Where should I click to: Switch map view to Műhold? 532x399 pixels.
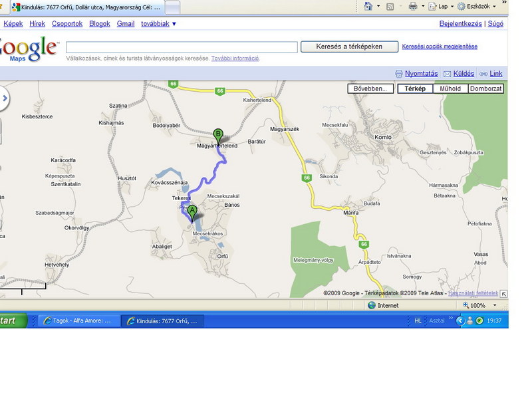(x=450, y=88)
